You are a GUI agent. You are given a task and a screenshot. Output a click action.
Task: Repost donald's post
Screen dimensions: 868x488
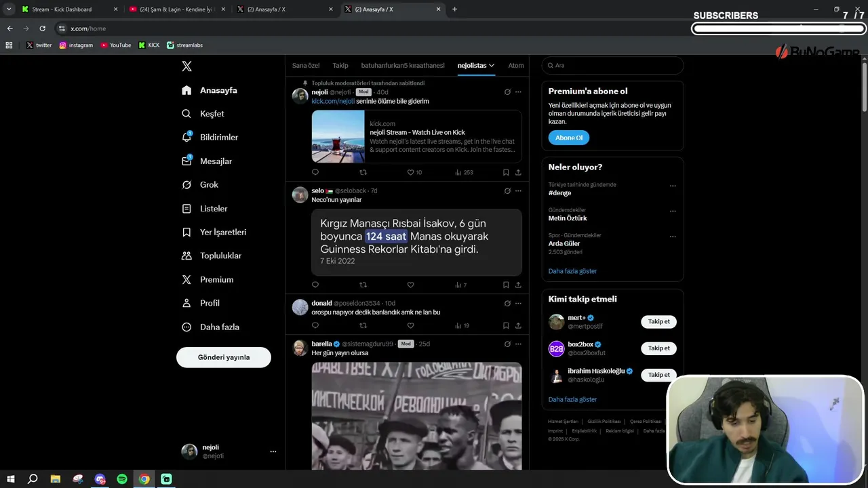(363, 325)
